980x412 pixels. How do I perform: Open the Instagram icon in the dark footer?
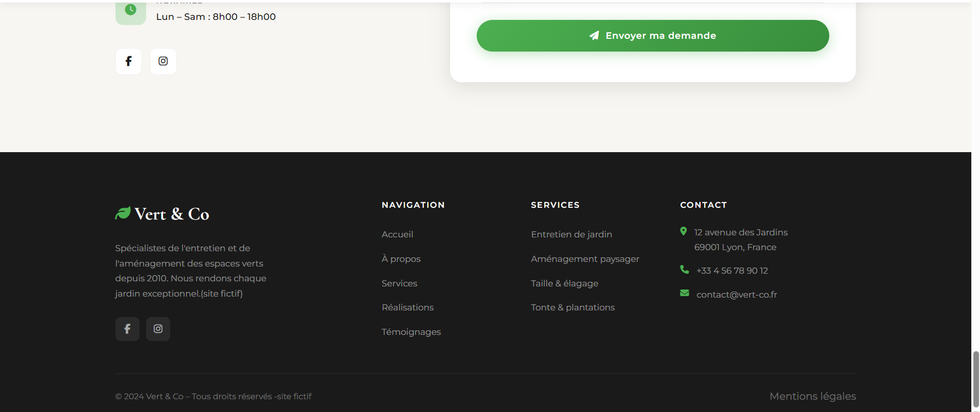158,329
